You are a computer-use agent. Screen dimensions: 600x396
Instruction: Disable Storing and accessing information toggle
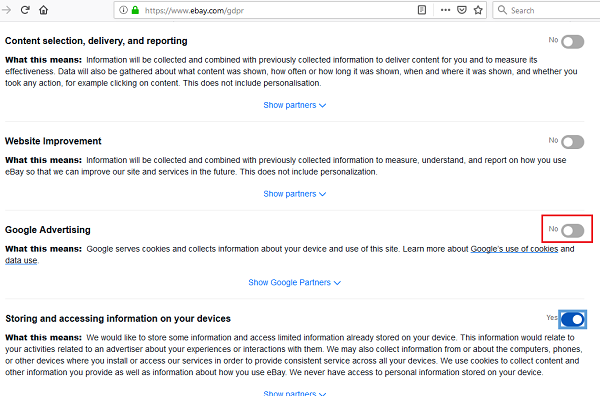[x=572, y=319]
